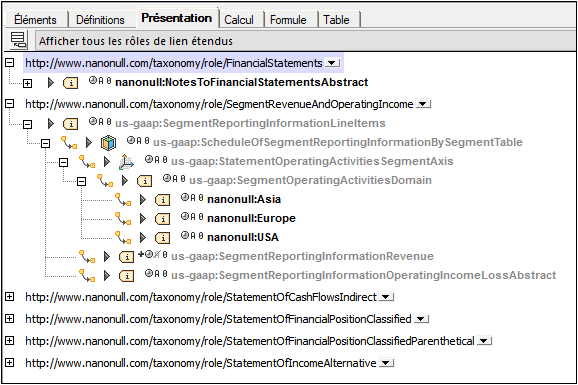Select the nanonull:USA item

click(243, 237)
